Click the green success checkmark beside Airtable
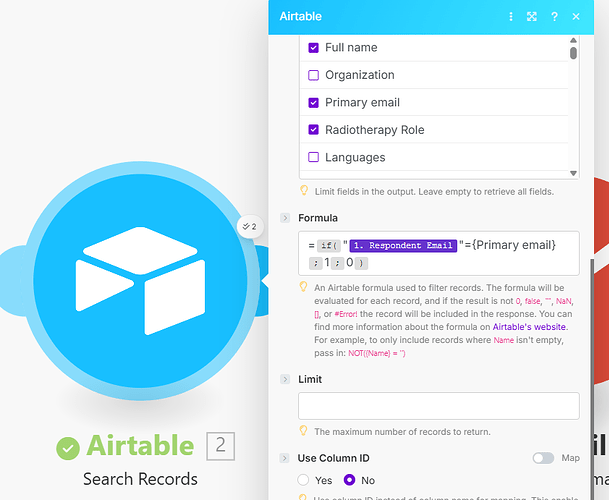 (x=68, y=448)
